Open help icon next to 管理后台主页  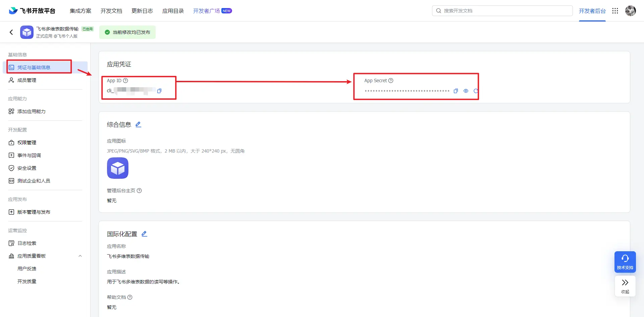139,191
